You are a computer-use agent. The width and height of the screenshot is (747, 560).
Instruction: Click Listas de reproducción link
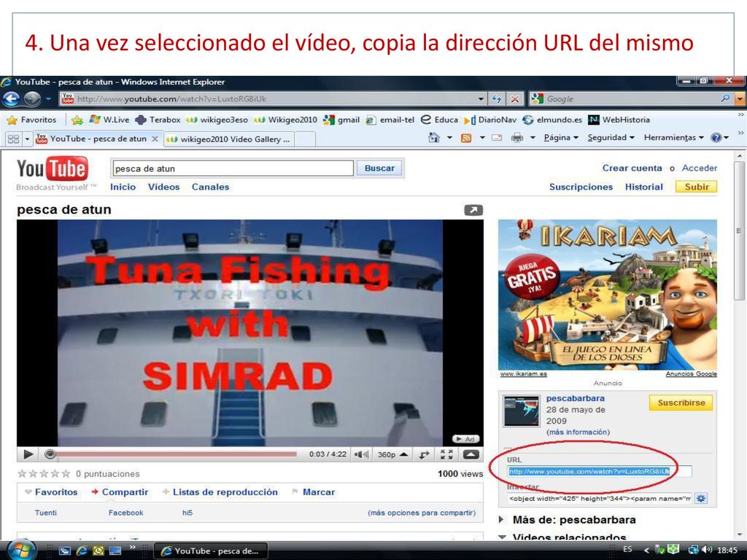click(225, 492)
